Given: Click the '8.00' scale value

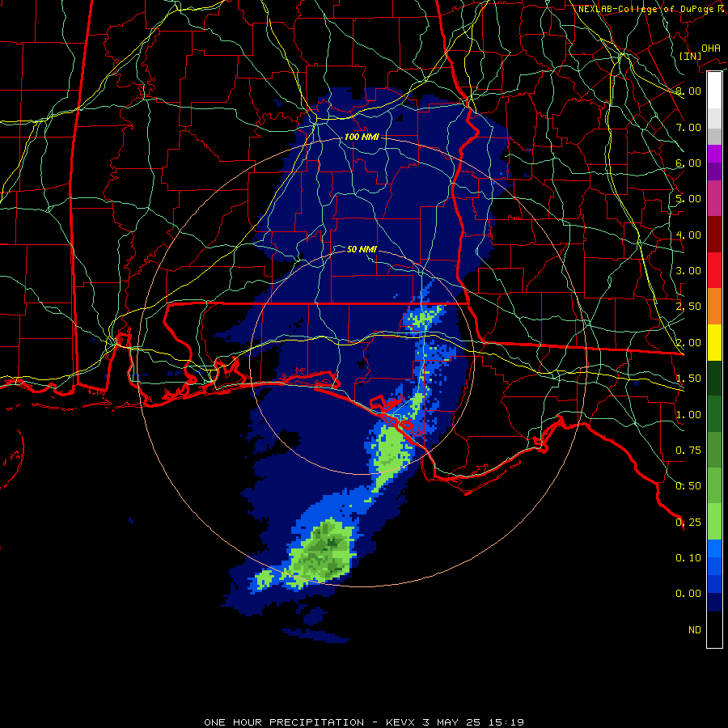Looking at the screenshot, I should click(x=688, y=91).
